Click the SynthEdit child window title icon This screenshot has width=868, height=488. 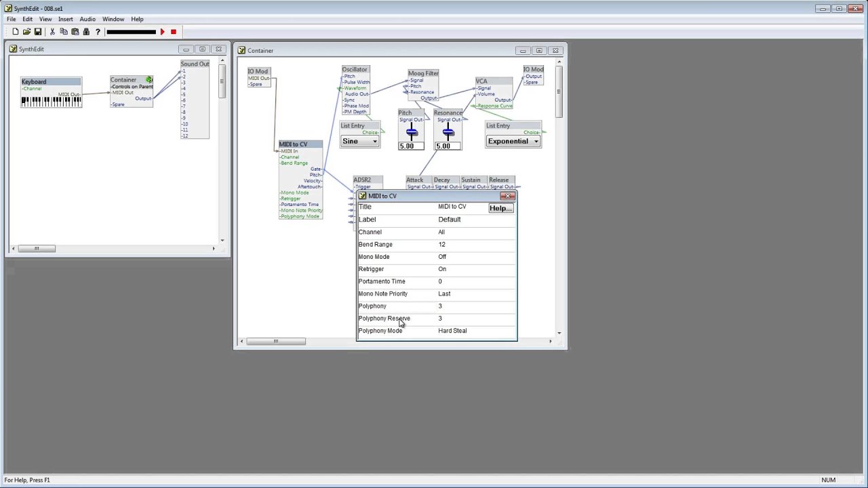click(14, 49)
